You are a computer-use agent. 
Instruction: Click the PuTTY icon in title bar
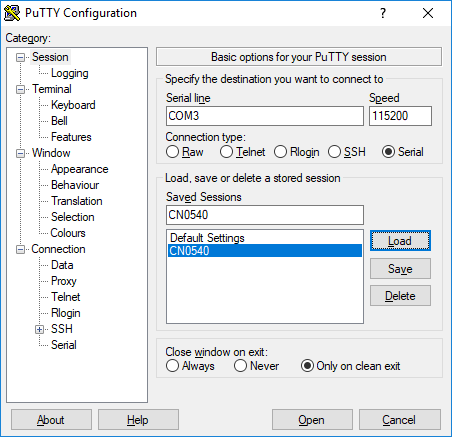pos(12,13)
